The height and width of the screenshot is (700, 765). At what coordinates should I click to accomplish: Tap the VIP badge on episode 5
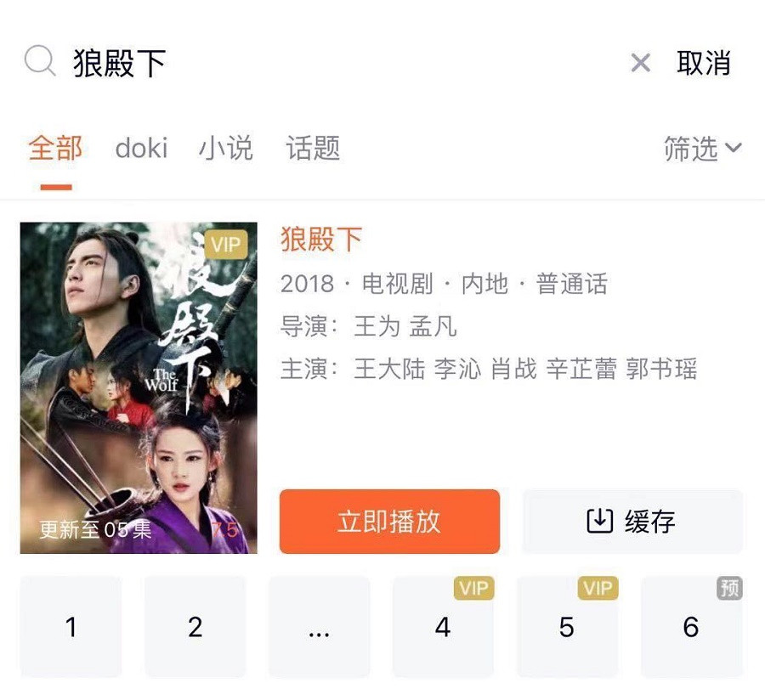[x=598, y=588]
